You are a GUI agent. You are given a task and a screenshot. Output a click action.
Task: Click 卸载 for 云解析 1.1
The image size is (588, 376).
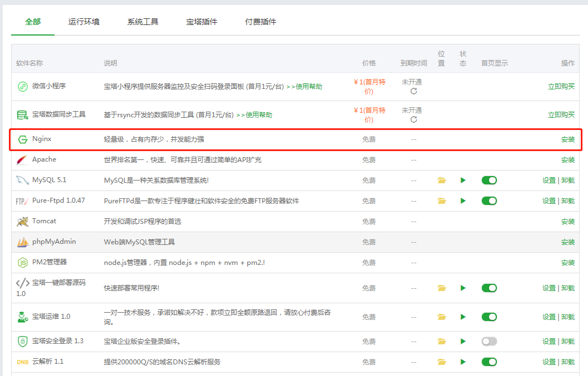pos(568,362)
